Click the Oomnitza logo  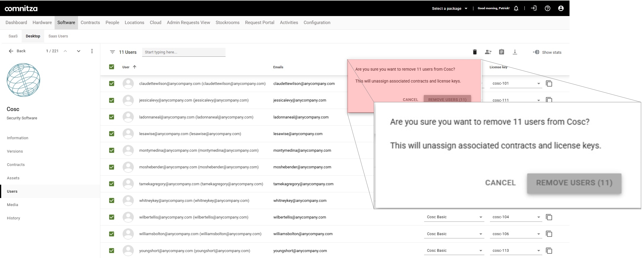(x=21, y=9)
